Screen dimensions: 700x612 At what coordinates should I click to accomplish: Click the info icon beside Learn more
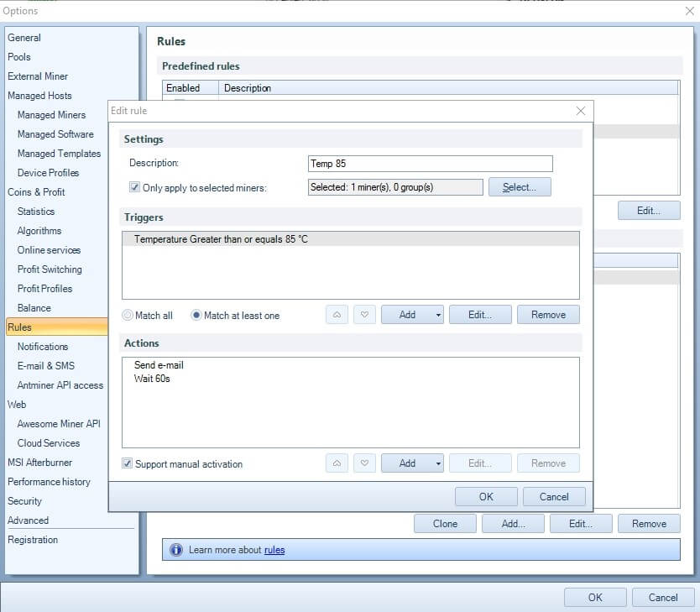coord(176,550)
